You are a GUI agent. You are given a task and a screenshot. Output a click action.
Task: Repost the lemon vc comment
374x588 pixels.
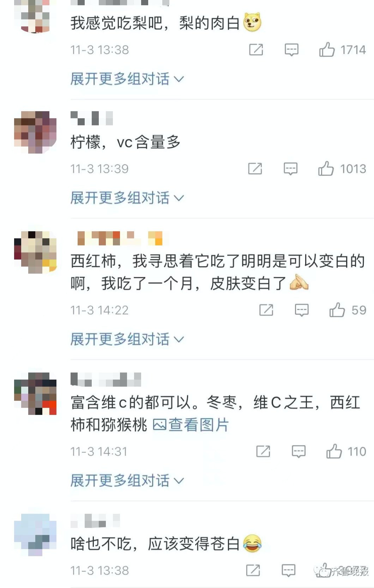pyautogui.click(x=255, y=168)
